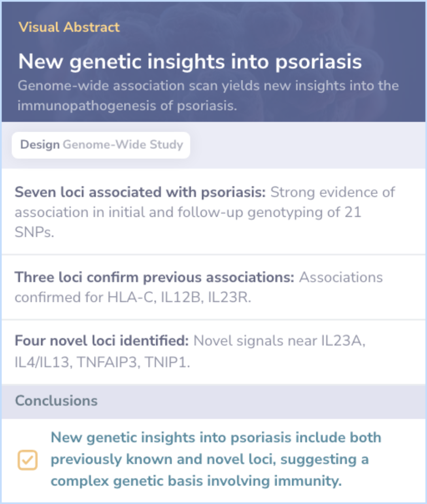Click the Conclusions section header
The image size is (427, 504).
click(56, 401)
